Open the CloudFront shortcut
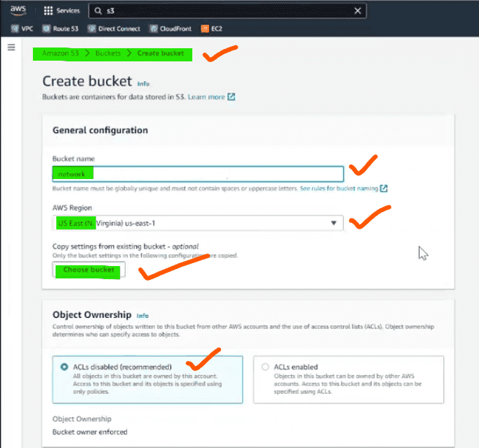The image size is (479, 448). coord(170,29)
